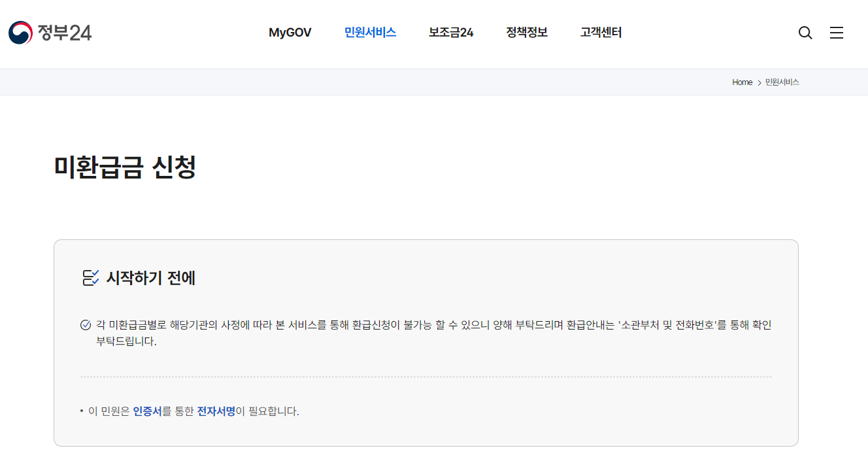The height and width of the screenshot is (461, 868).
Task: Click the 각 미환급금별로 notice paragraph
Action: coord(434,333)
